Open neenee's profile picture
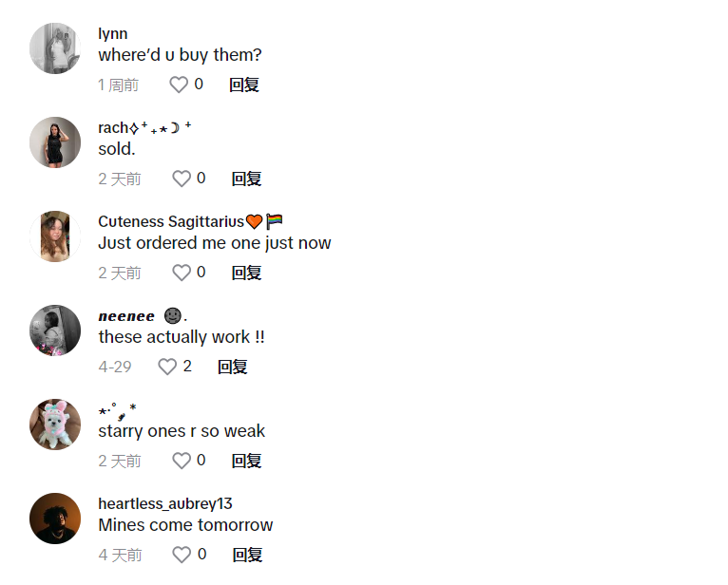The width and height of the screenshot is (728, 585). pos(55,330)
